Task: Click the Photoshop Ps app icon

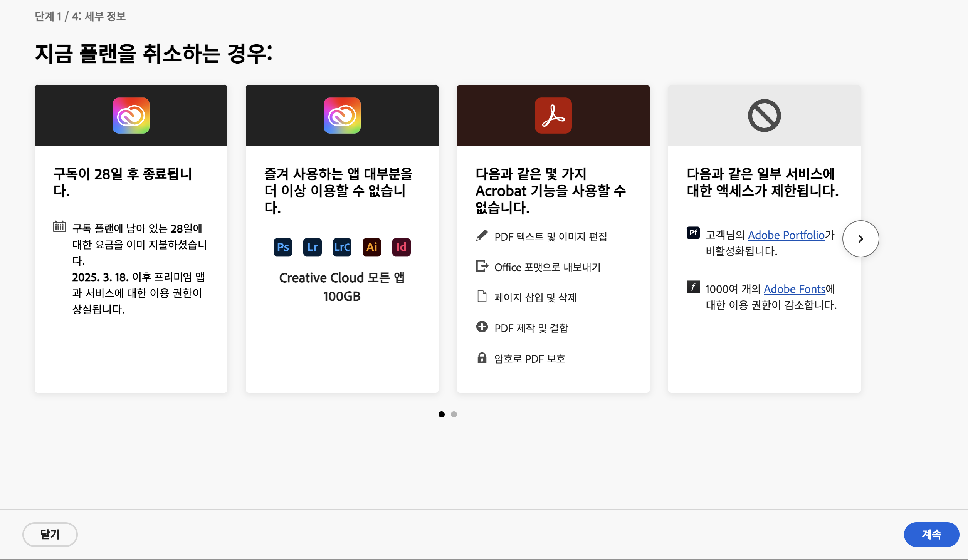Action: pyautogui.click(x=283, y=247)
